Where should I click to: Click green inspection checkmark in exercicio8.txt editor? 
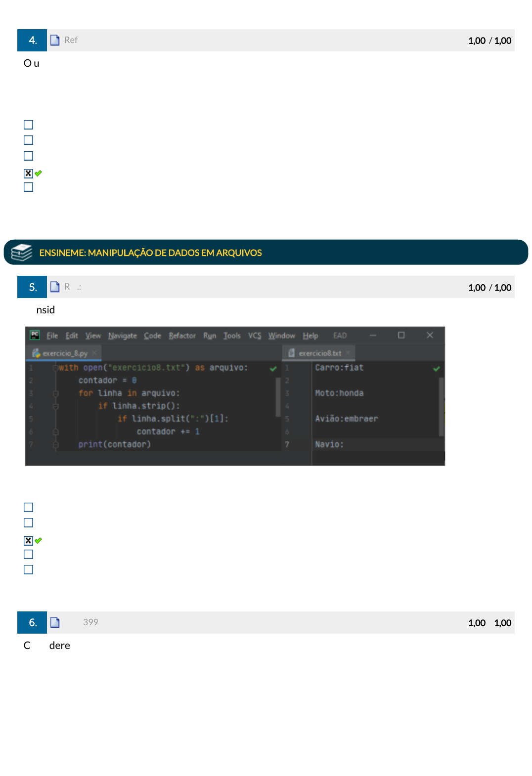click(436, 369)
